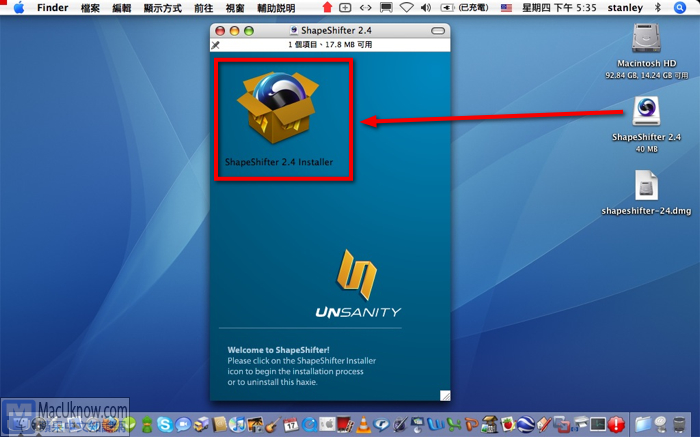The image size is (700, 437).
Task: Open the 輔助說明 menu
Action: [x=276, y=8]
